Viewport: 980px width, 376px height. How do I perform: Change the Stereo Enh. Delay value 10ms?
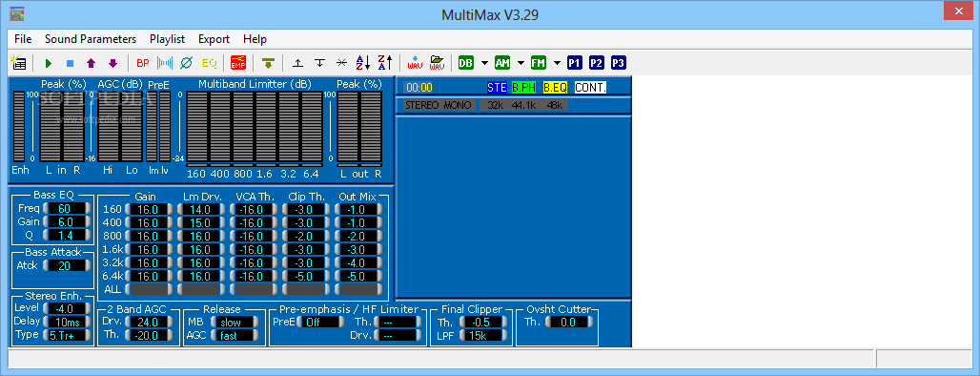click(68, 322)
